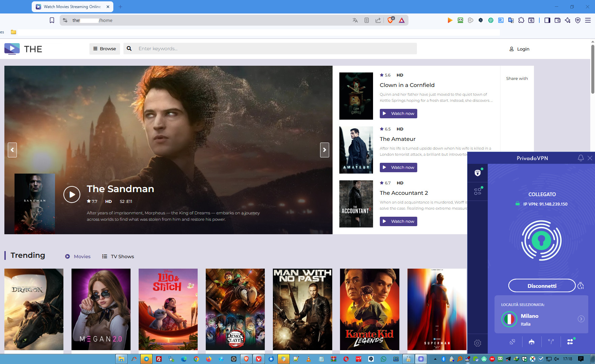
Task: Click the keyword search input field
Action: pyautogui.click(x=276, y=49)
